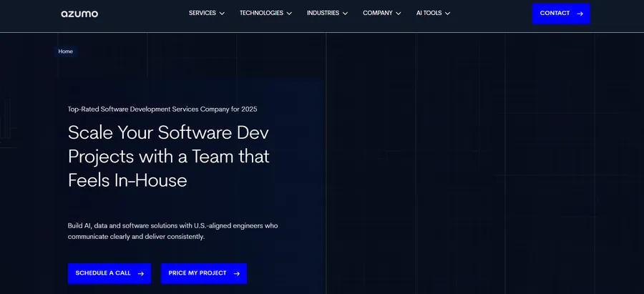The width and height of the screenshot is (644, 294).
Task: Click the 'Scale Your Software Dev Projects' headline
Action: click(x=168, y=156)
